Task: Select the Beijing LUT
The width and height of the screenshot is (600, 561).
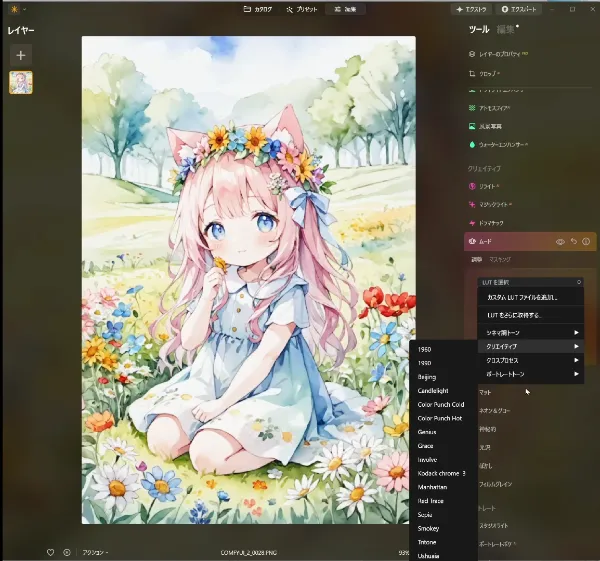Action: point(443,377)
